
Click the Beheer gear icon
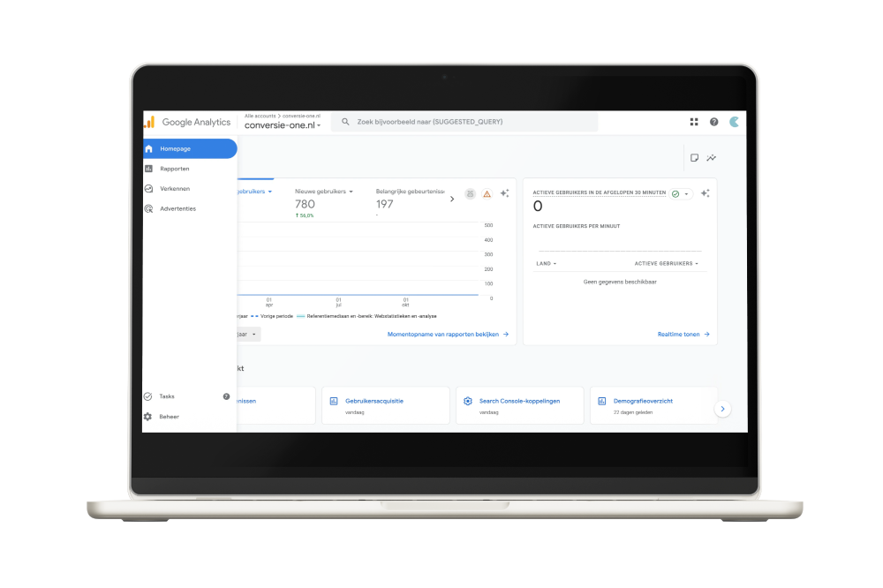[x=147, y=417]
